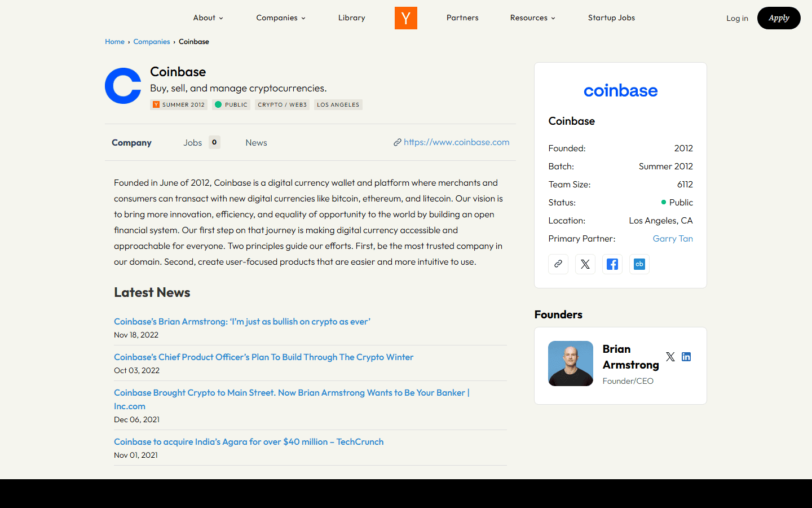
Task: Click the Summer 2012 batch tag
Action: click(179, 104)
